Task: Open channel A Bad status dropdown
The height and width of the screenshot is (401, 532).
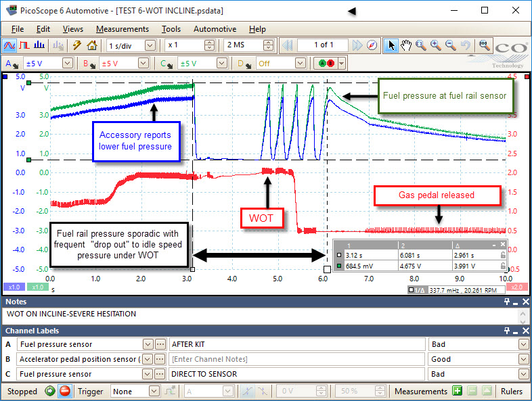Action: (523, 344)
